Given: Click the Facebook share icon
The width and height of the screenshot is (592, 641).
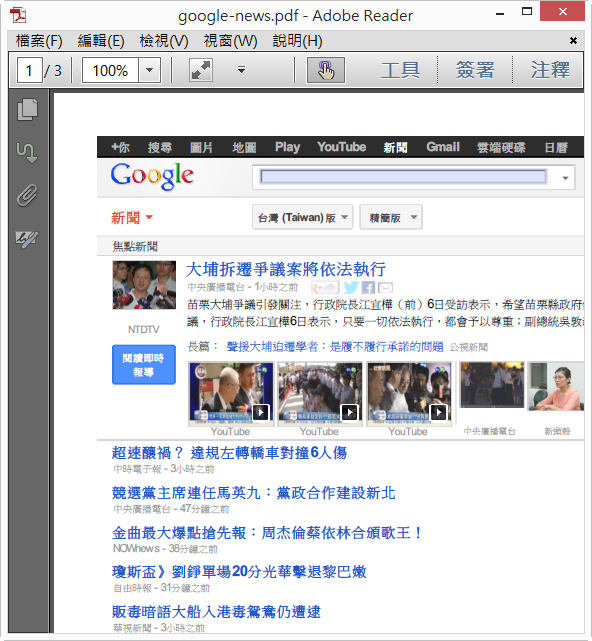Looking at the screenshot, I should coord(368,288).
